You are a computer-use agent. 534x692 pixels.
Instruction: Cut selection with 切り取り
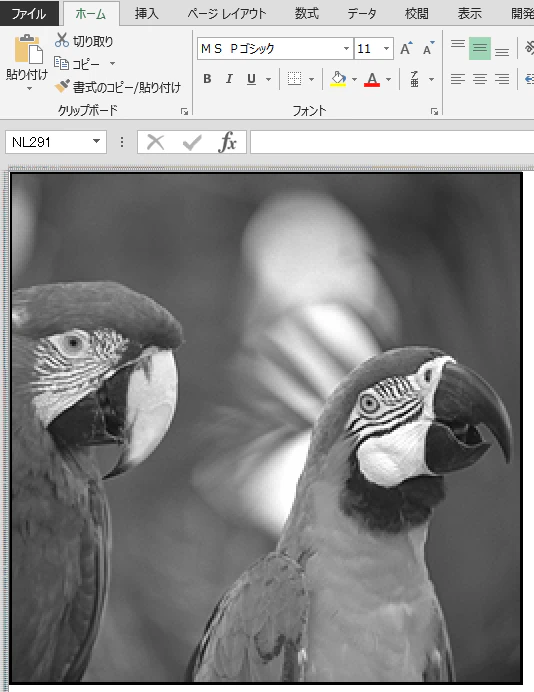pos(84,41)
